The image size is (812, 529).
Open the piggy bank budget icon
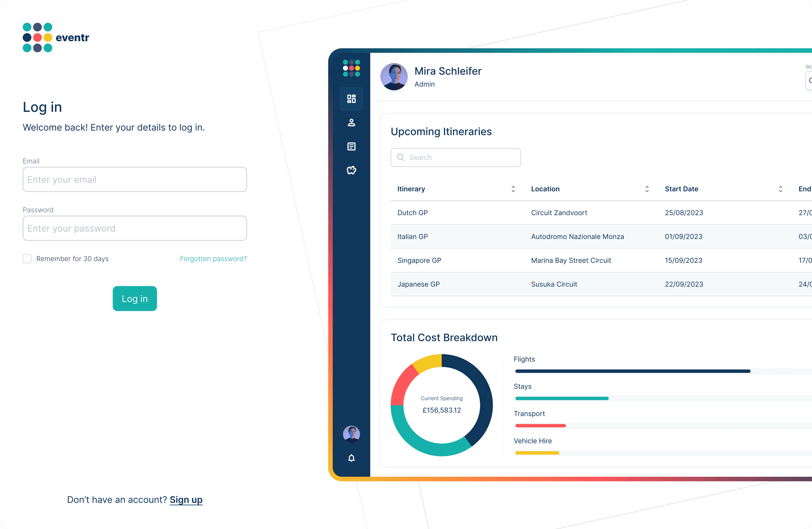pyautogui.click(x=351, y=170)
